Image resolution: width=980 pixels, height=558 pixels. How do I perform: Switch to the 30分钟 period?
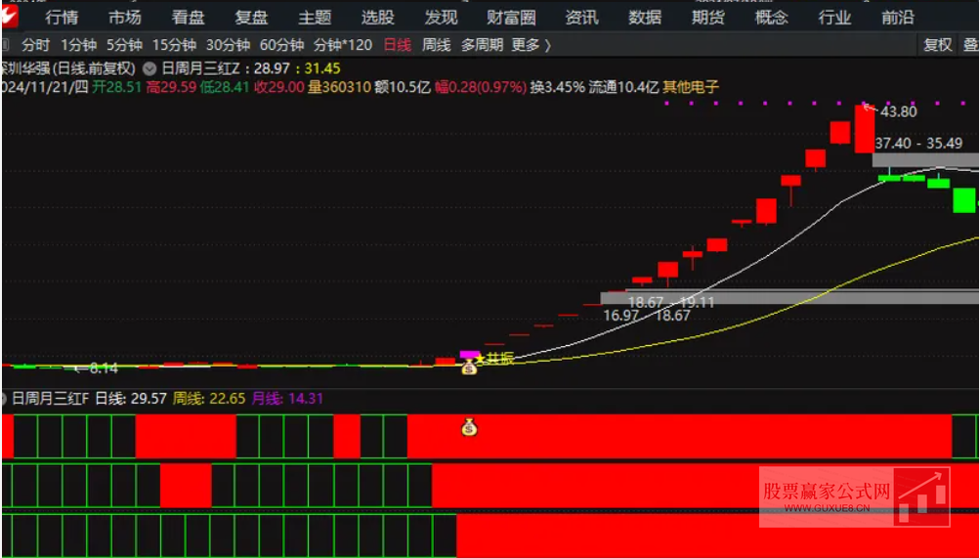228,45
